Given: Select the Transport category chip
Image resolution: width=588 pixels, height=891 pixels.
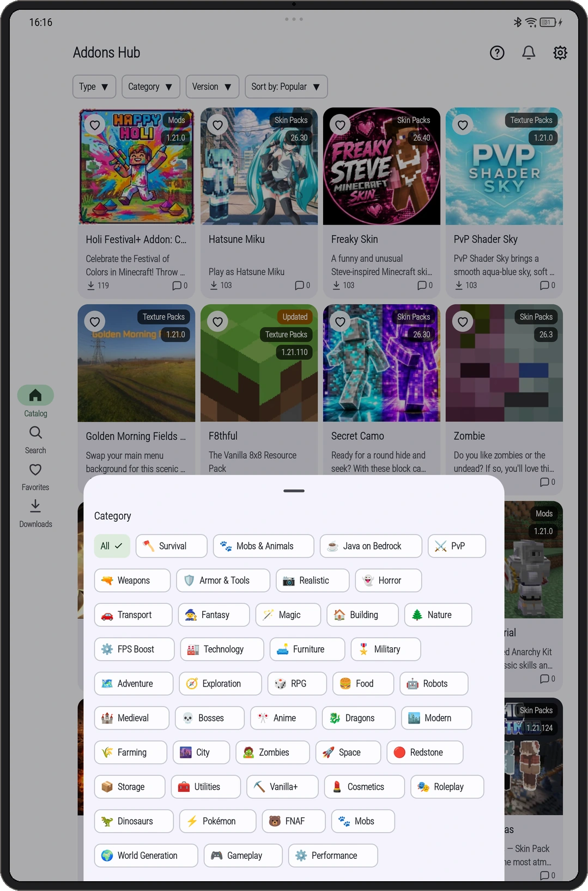Looking at the screenshot, I should (x=133, y=615).
